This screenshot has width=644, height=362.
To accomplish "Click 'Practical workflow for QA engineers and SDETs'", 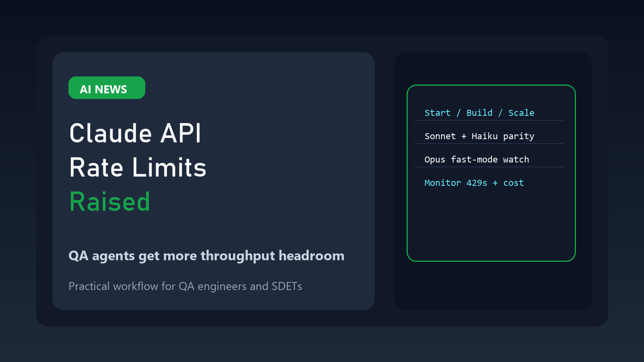I will 185,286.
